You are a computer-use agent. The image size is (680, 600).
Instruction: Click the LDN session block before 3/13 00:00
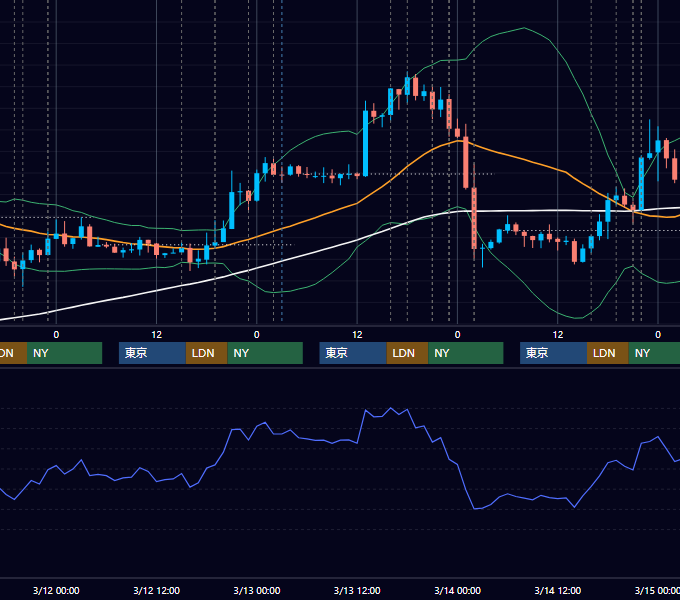coord(206,353)
